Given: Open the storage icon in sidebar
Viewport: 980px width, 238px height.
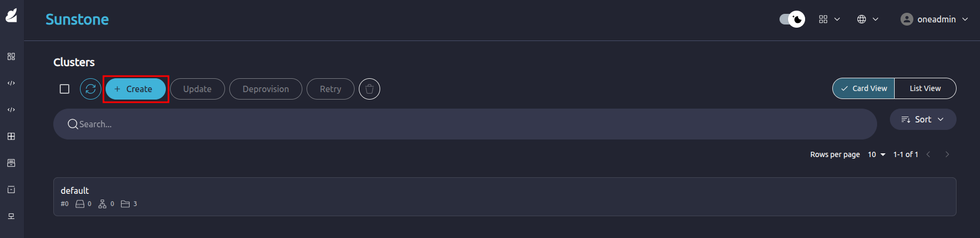Looking at the screenshot, I should point(11,163).
